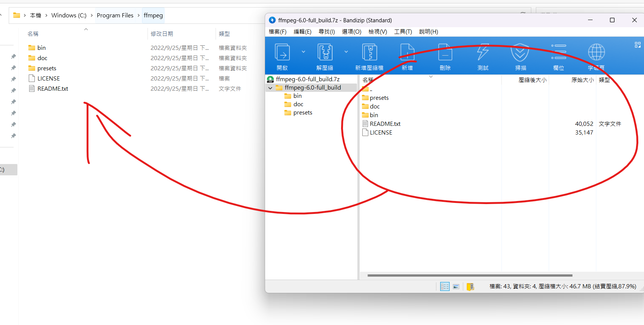Screen dimensions: 644x325
Task: Select bin folder in Explorer window
Action: tap(42, 48)
